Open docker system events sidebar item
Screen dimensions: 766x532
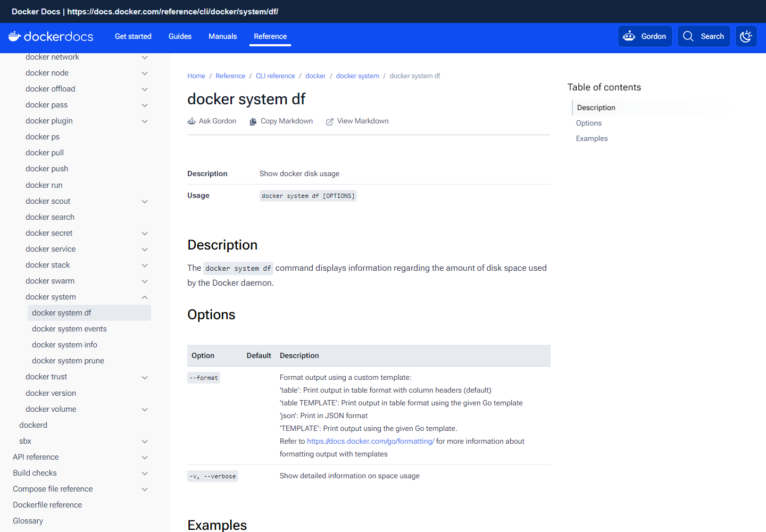pyautogui.click(x=69, y=329)
